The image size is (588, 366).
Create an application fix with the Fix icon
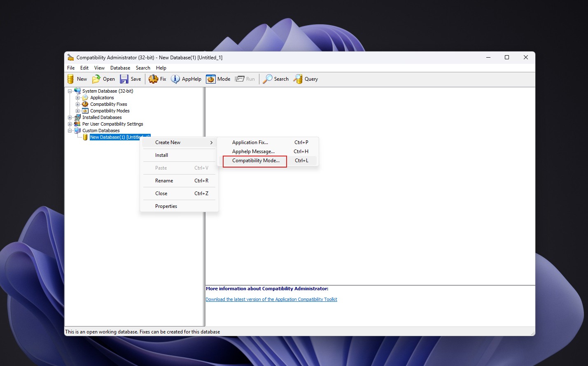point(153,79)
